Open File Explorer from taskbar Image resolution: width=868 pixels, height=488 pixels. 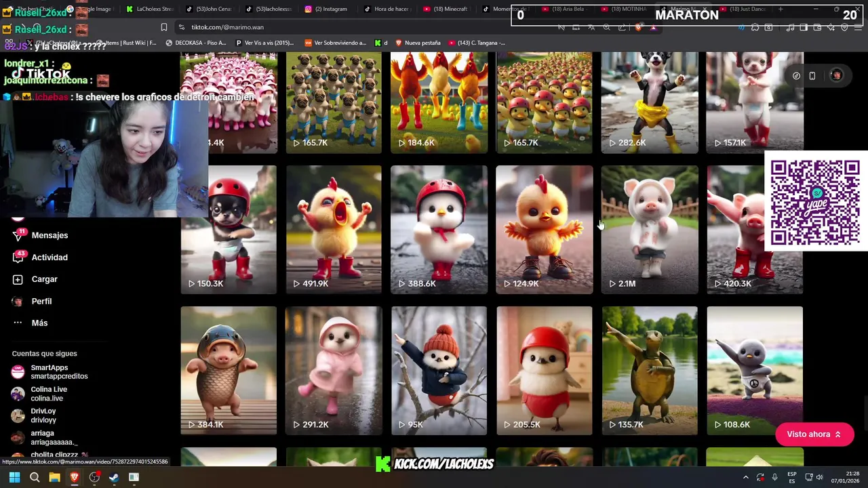[x=54, y=477]
